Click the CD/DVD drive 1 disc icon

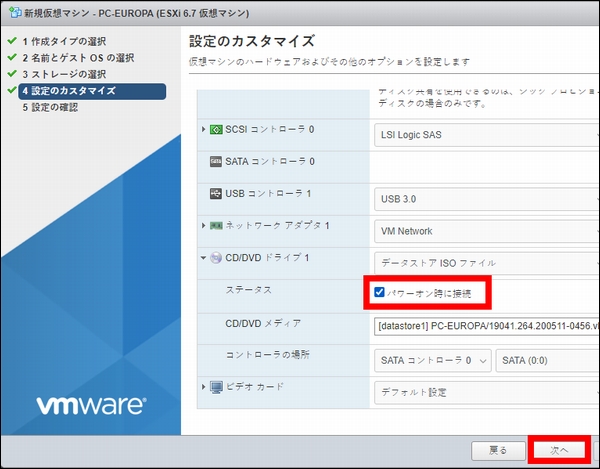point(216,258)
